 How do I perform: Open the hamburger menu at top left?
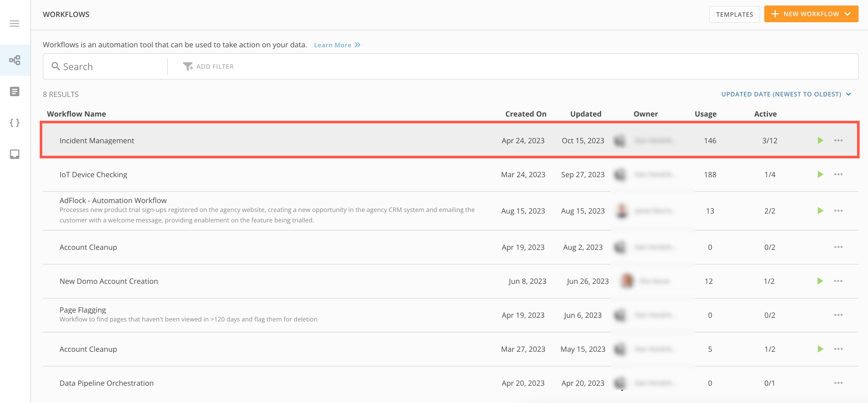coord(14,23)
